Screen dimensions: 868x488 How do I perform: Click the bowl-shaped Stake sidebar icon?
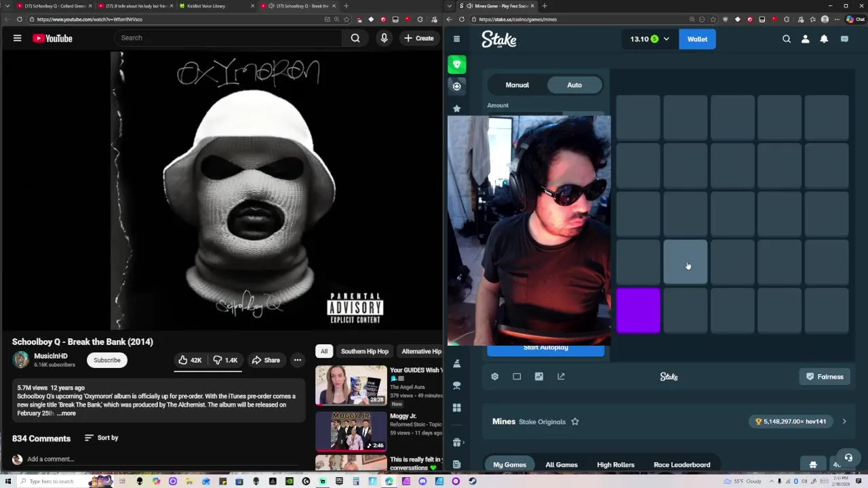(x=457, y=386)
